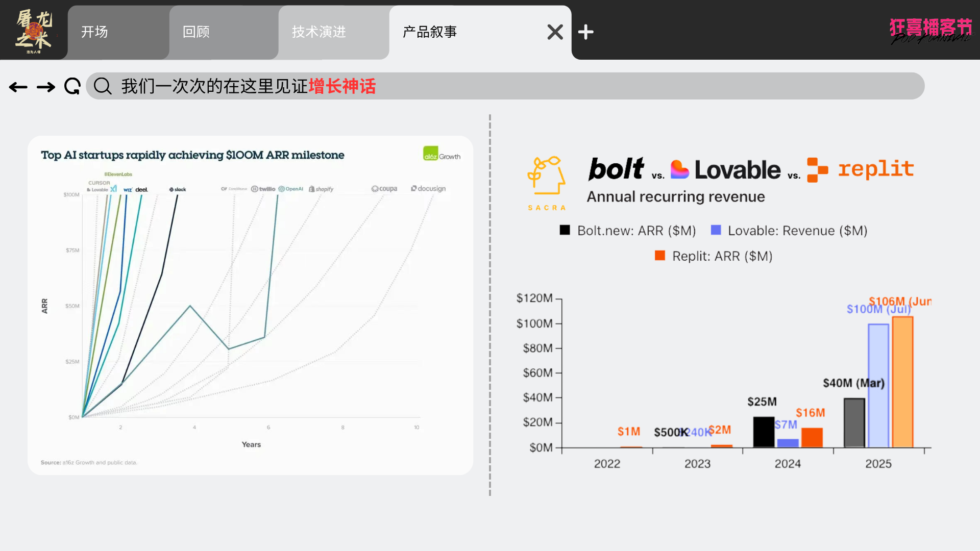
Task: Click the address bar text field
Action: (510, 86)
